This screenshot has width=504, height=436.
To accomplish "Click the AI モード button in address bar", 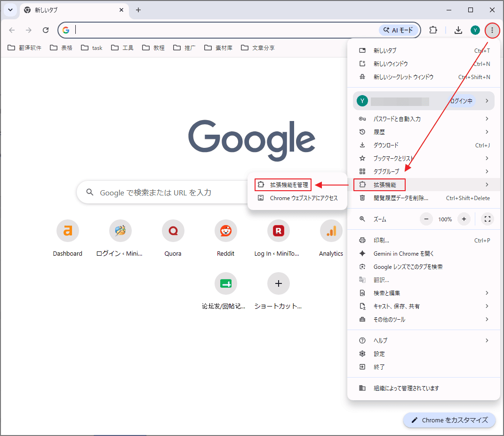I will tap(399, 30).
